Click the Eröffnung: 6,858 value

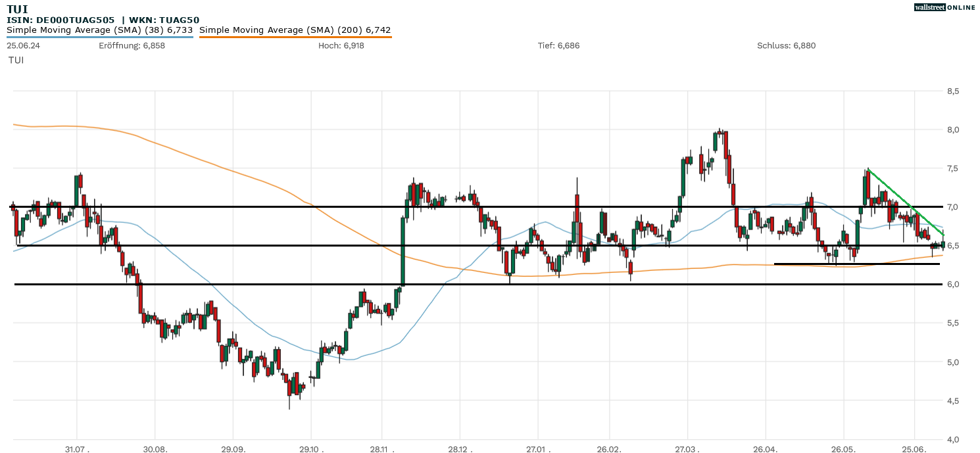132,45
